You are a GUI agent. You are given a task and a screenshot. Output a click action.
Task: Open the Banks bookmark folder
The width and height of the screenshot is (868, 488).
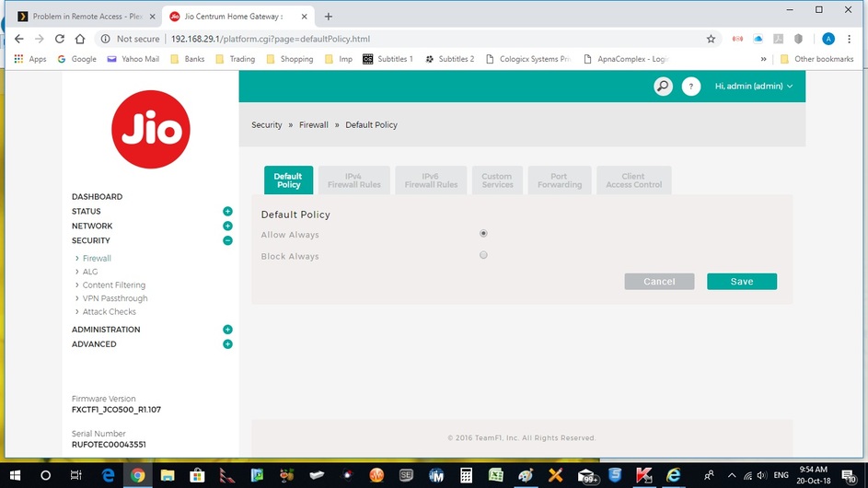(x=188, y=59)
